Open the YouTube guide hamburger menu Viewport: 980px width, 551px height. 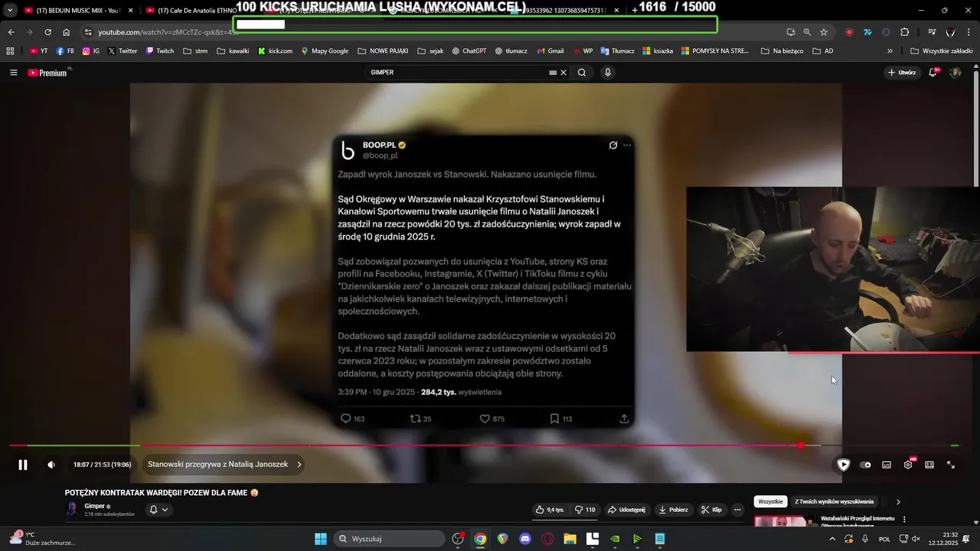pyautogui.click(x=13, y=73)
